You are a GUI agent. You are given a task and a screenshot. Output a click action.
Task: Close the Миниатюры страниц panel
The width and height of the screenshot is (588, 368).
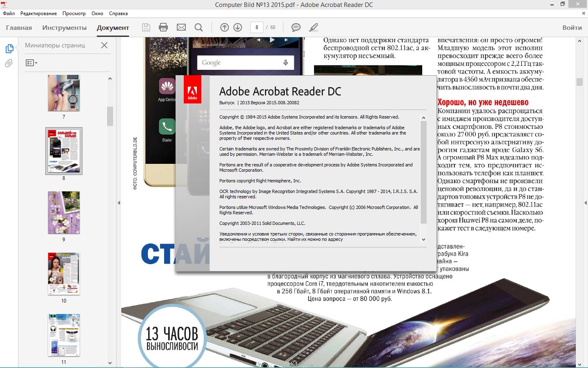(x=104, y=45)
